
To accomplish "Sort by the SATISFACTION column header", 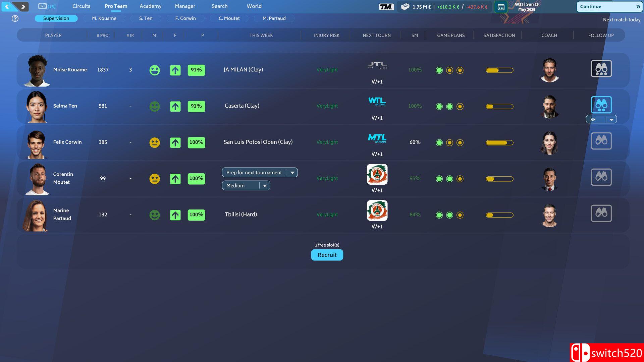I will 499,35.
